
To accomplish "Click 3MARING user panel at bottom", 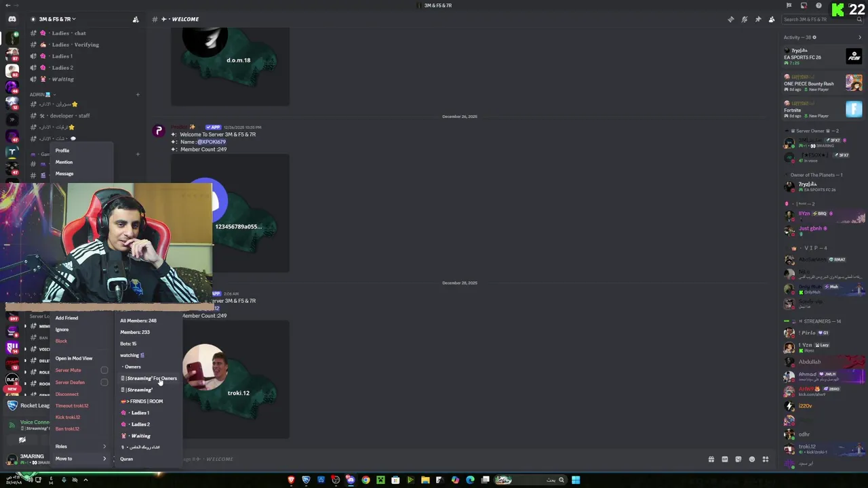I will click(27, 459).
